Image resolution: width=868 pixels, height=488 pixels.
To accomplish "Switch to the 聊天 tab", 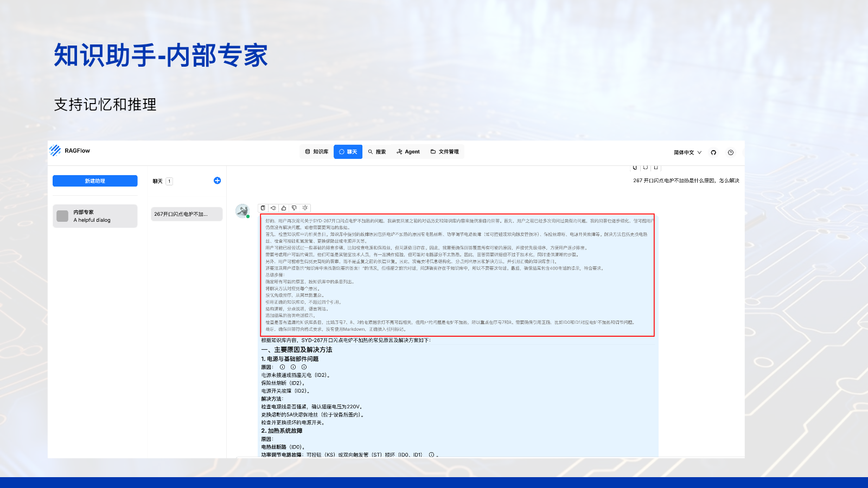I will [x=348, y=152].
